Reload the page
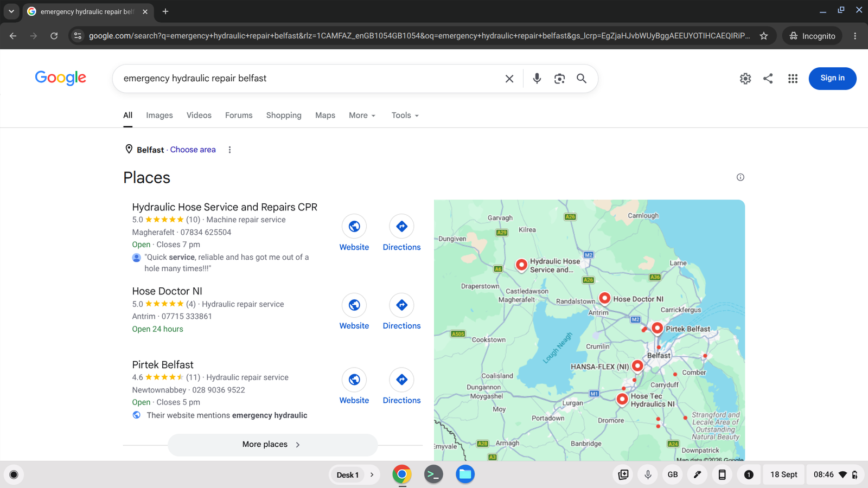 click(x=54, y=36)
